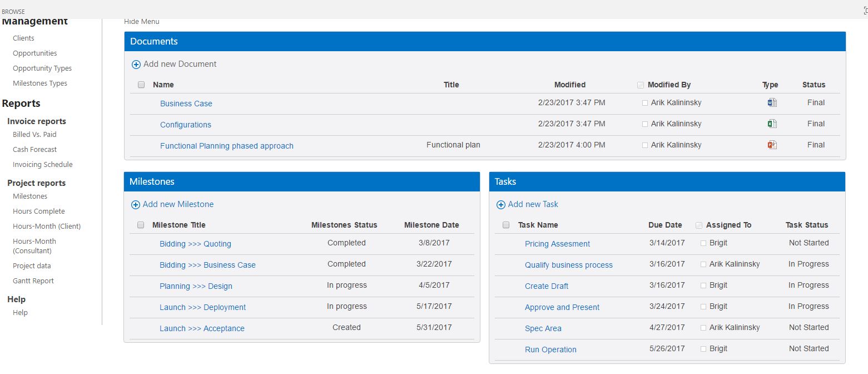
Task: Open the Business Case document
Action: pyautogui.click(x=186, y=104)
